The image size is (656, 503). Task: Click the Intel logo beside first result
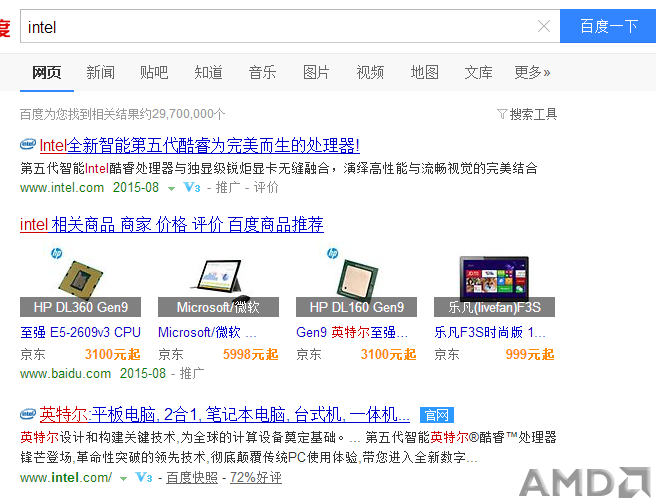pos(28,144)
